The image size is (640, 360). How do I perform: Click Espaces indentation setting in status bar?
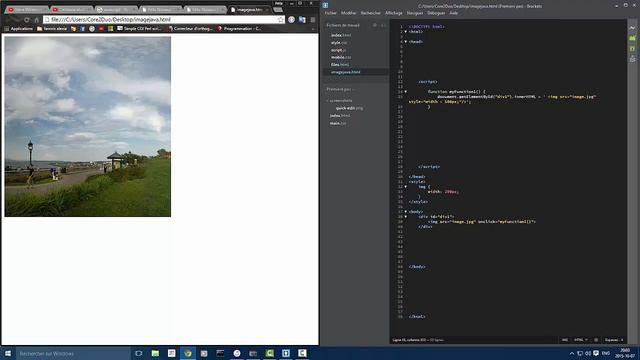[x=614, y=340]
